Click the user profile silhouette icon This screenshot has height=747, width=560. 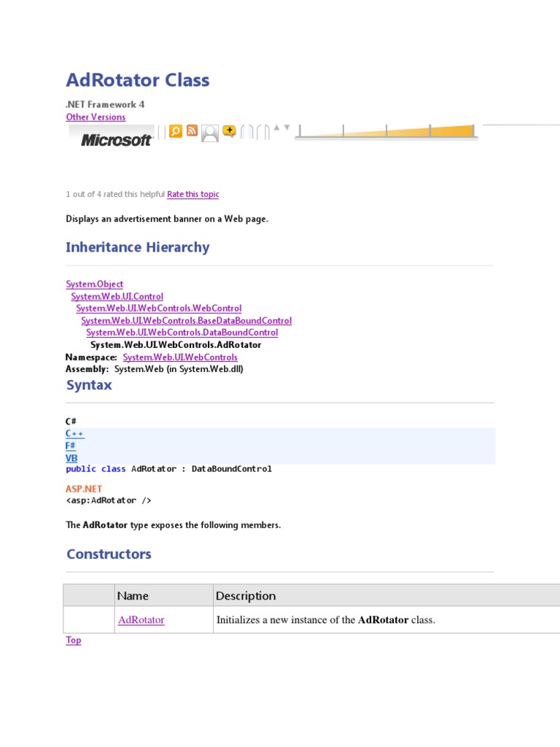[x=210, y=133]
